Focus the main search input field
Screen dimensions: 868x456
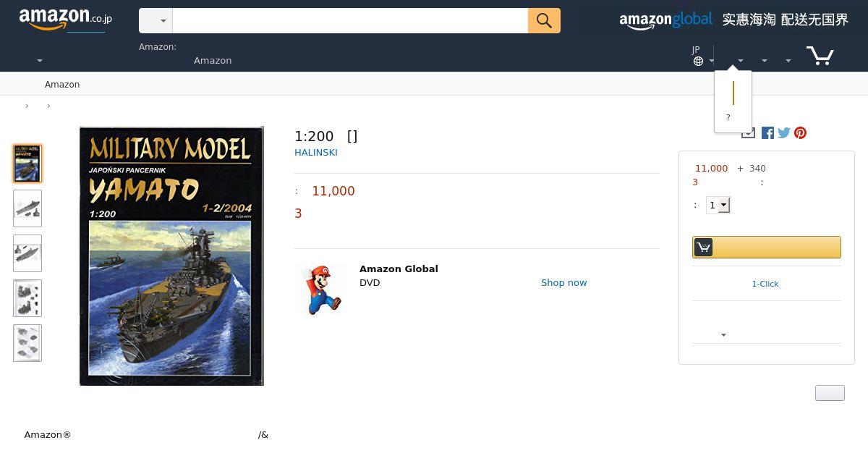pyautogui.click(x=350, y=21)
